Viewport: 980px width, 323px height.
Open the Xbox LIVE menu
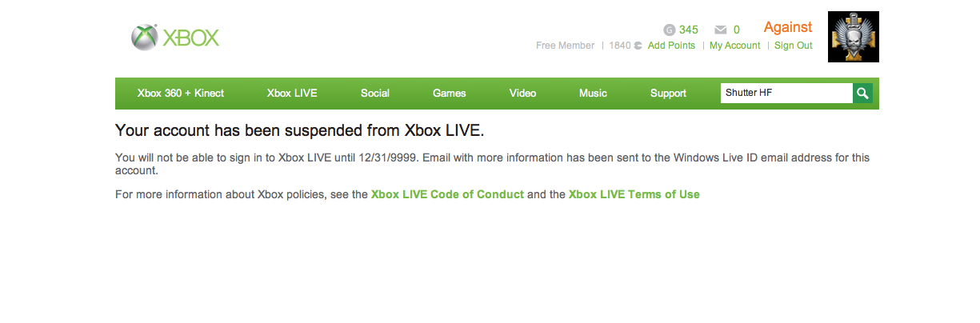coord(292,94)
